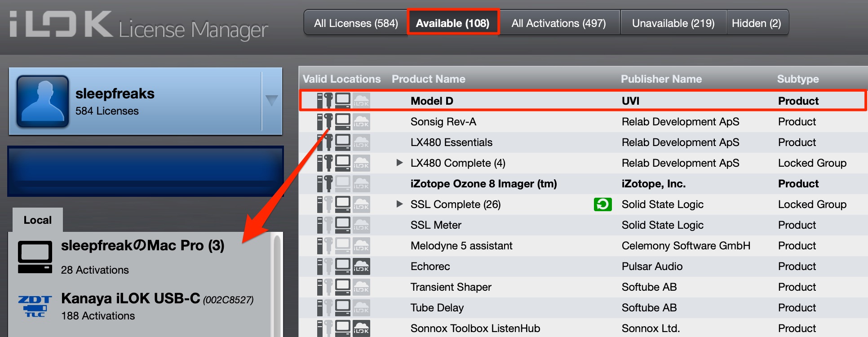Image resolution: width=868 pixels, height=337 pixels.
Task: Click the first-gen iLok icon in Model D row
Action: (x=320, y=101)
